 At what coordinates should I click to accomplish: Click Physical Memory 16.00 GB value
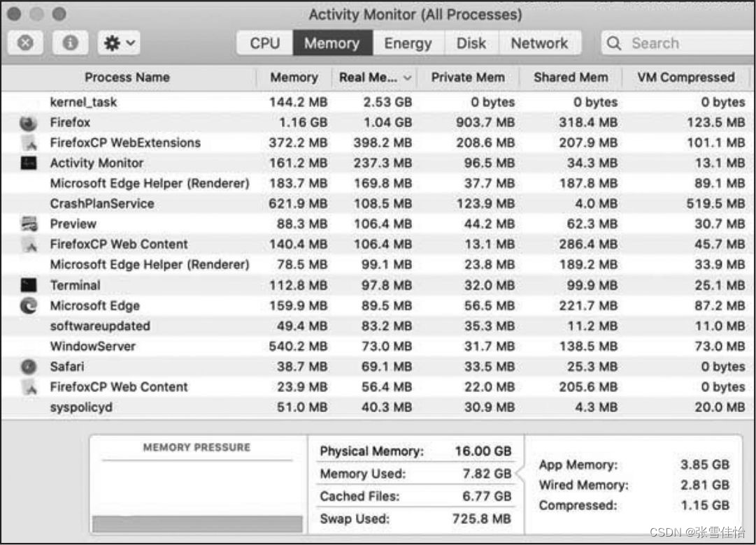483,451
